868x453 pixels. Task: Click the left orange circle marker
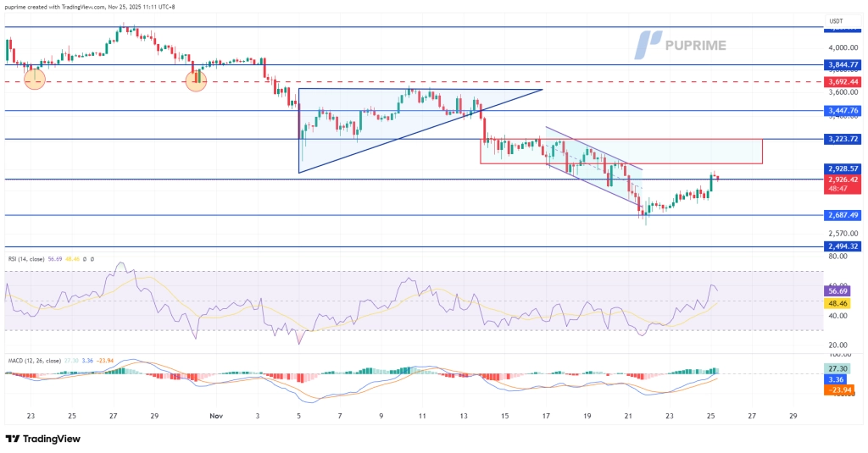[x=35, y=80]
